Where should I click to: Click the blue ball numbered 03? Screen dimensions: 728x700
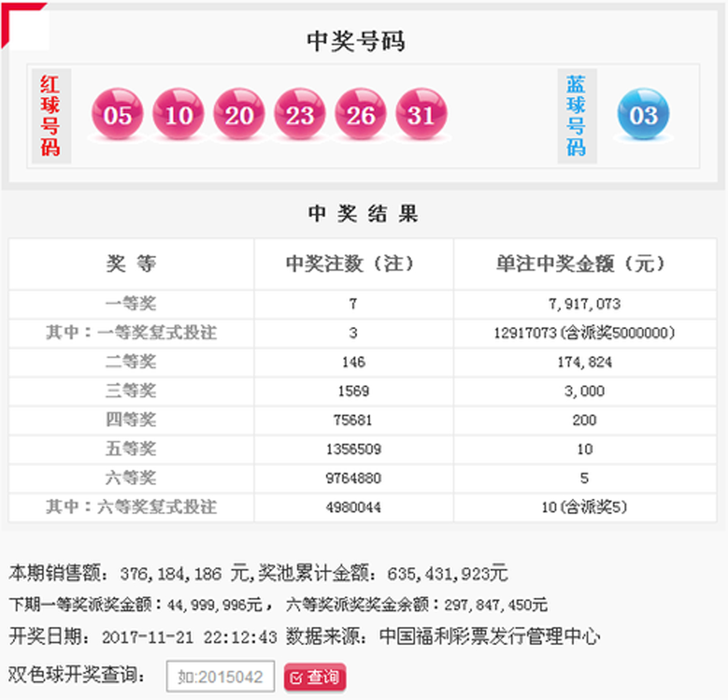point(643,114)
